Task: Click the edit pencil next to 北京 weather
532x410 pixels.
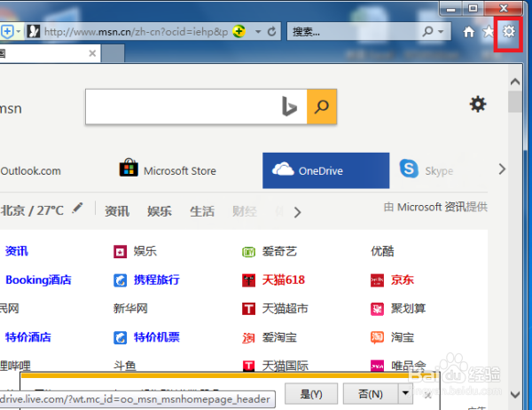Action: click(x=77, y=209)
